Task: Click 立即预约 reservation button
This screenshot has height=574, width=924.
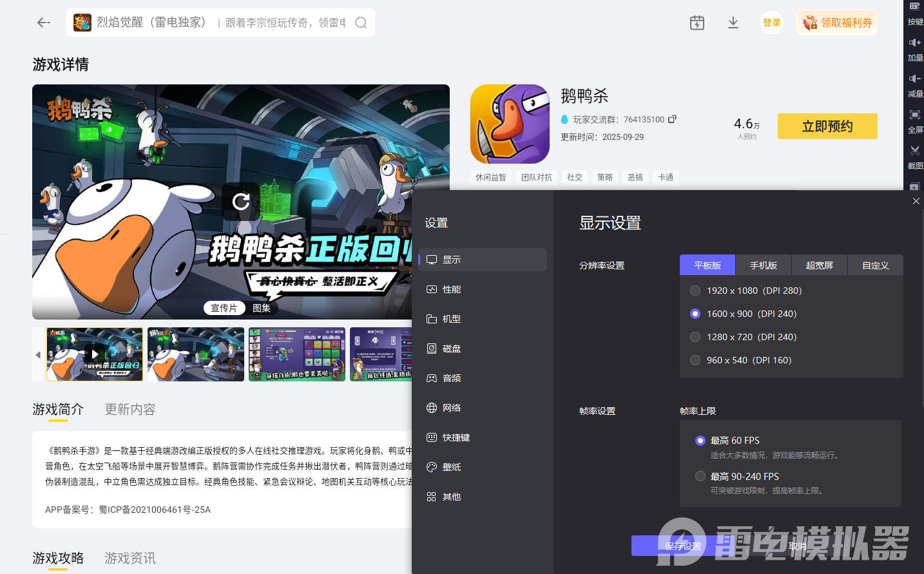Action: pyautogui.click(x=827, y=126)
